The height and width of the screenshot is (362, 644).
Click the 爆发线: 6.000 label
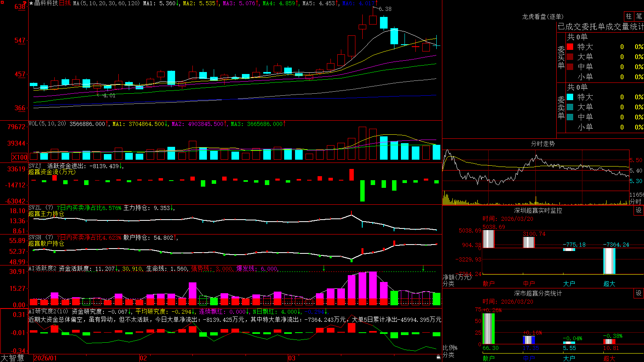click(257, 268)
